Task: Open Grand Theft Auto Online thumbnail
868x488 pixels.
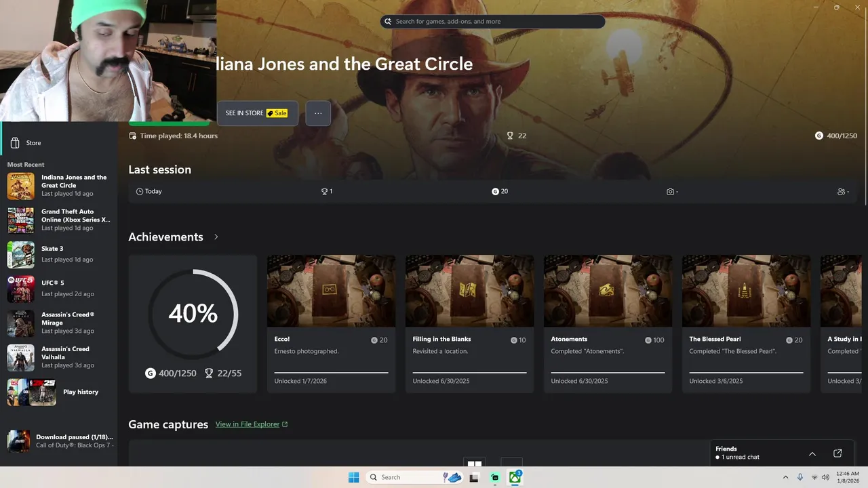Action: point(20,220)
